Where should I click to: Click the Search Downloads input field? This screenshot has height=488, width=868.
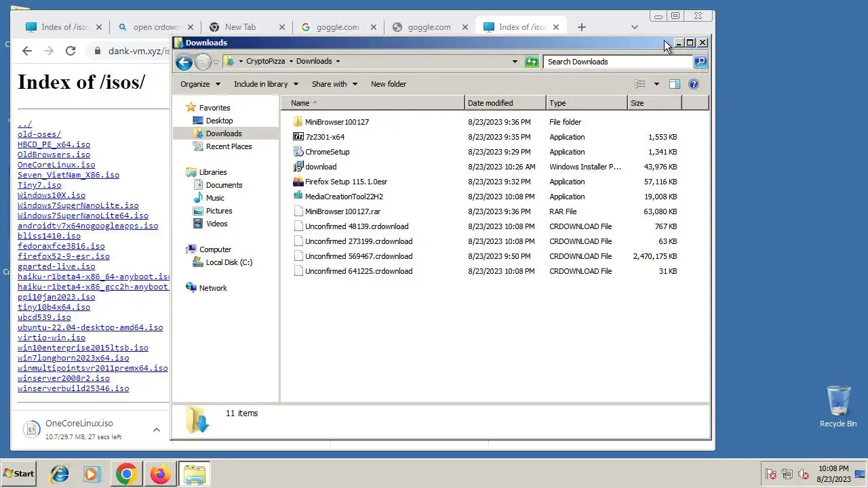(x=618, y=62)
